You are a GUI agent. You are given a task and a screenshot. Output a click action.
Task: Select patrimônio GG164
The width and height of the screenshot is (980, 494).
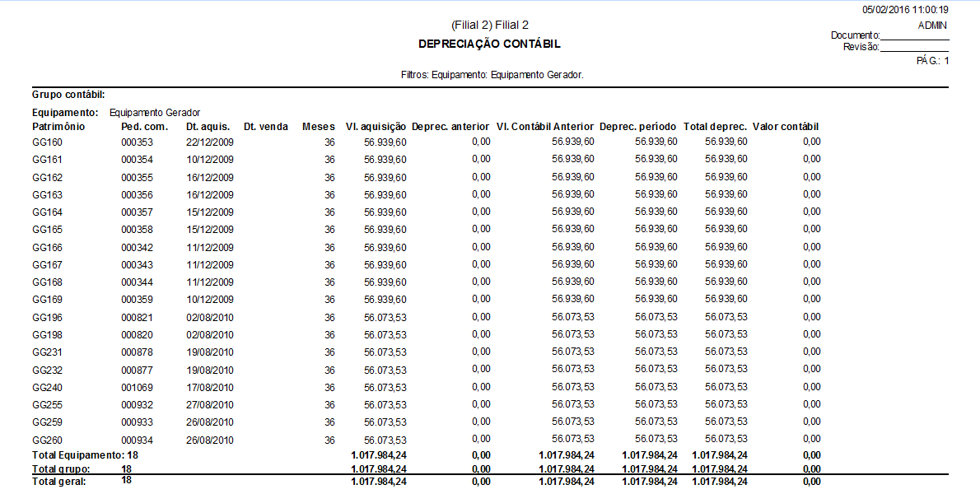click(x=47, y=212)
